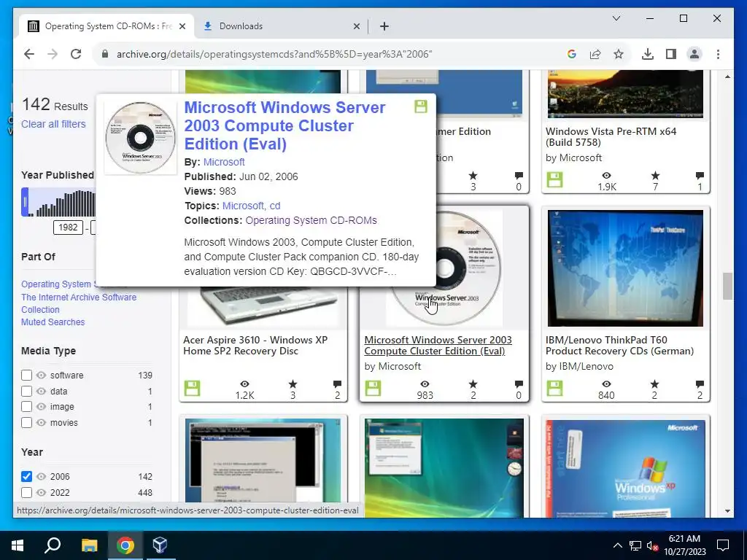Check the image media type box
This screenshot has height=560, width=747.
(x=27, y=407)
